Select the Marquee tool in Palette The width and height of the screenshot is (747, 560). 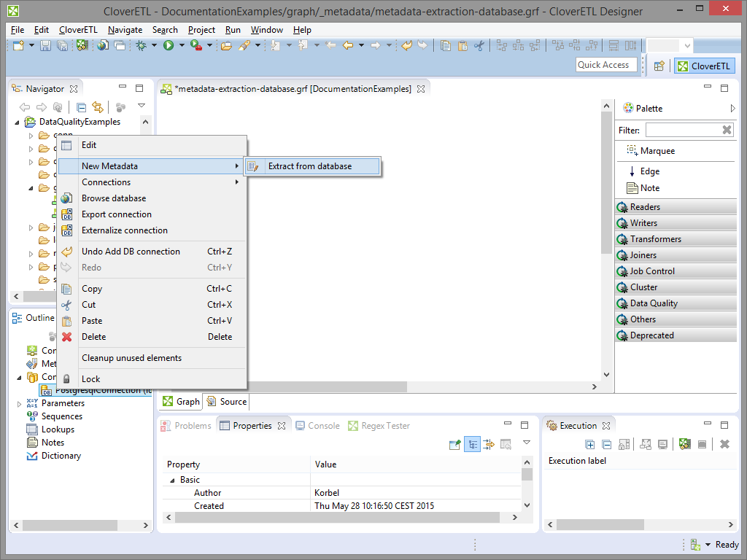tap(657, 151)
